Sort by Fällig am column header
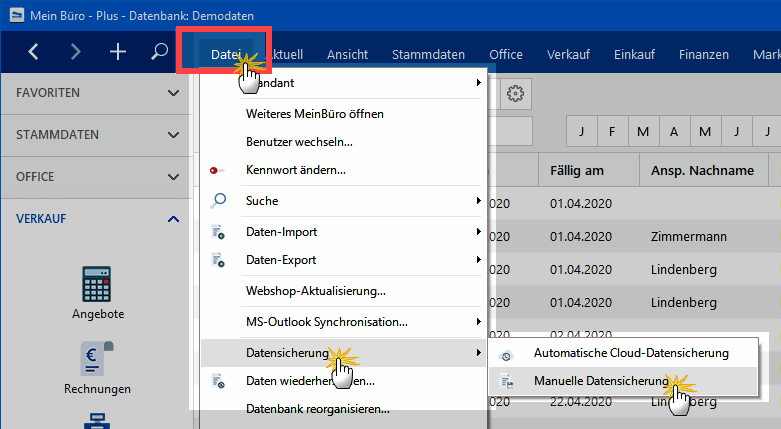 tap(589, 170)
